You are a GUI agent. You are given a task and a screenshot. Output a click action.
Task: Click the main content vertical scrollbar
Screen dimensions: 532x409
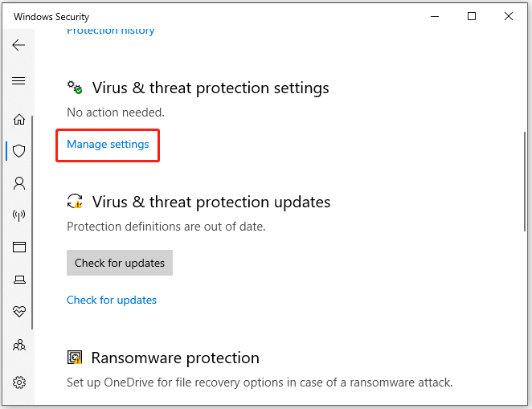point(525,182)
